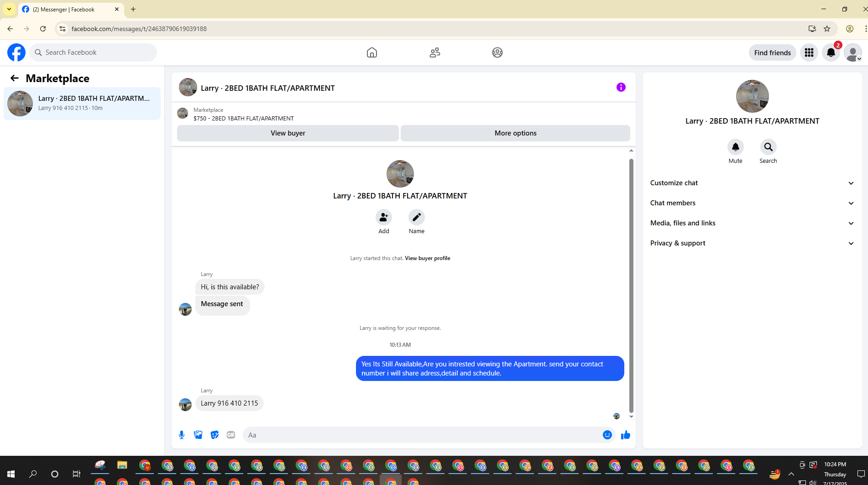Click the browser address bar URL
Viewport: 868px width, 485px height.
coord(139,29)
